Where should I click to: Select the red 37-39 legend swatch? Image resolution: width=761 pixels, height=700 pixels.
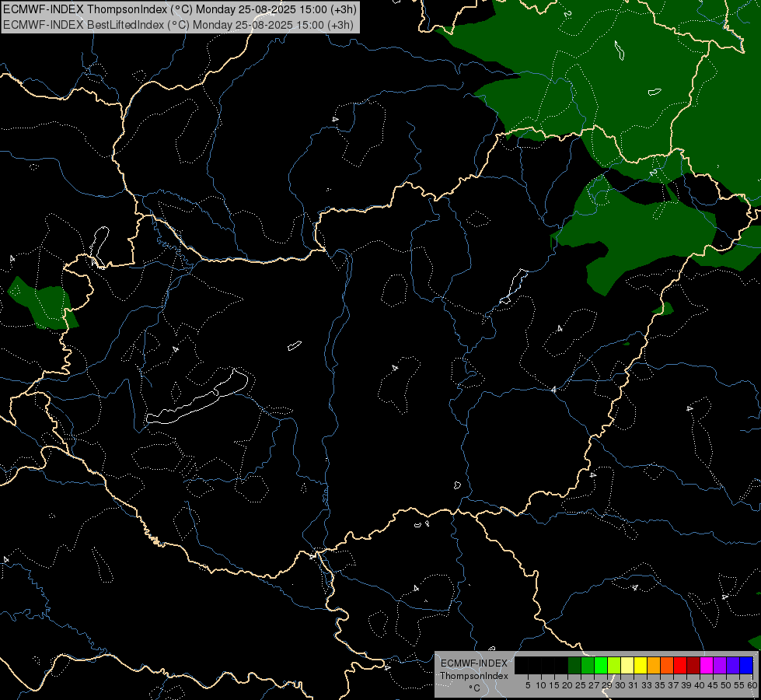(x=680, y=665)
